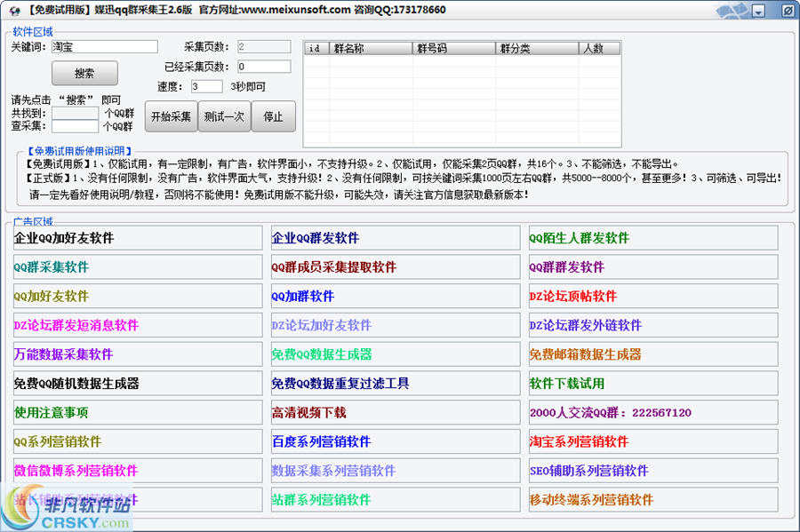Open 万能数据采集软件 ad link
The height and width of the screenshot is (532, 800).
click(x=138, y=354)
